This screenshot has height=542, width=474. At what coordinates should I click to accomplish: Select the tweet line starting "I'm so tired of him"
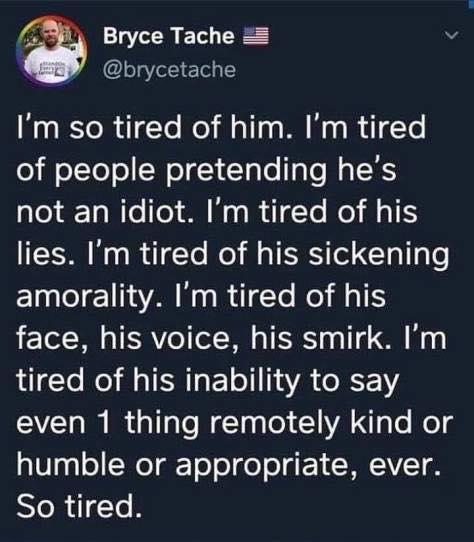(x=221, y=127)
